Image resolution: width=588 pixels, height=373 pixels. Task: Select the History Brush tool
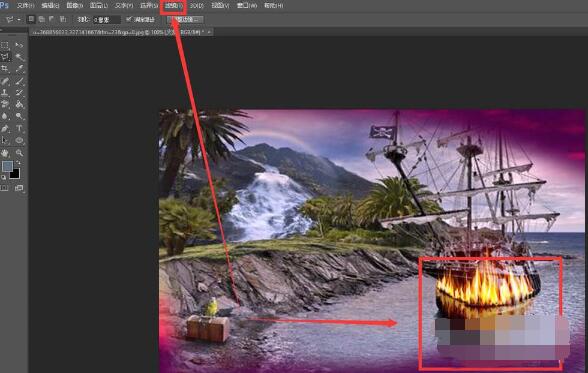tap(19, 92)
